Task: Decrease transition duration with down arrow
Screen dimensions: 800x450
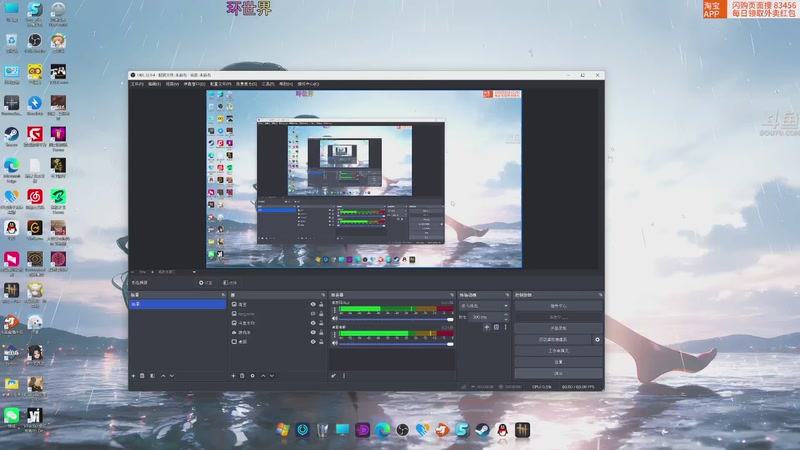Action: pos(506,319)
